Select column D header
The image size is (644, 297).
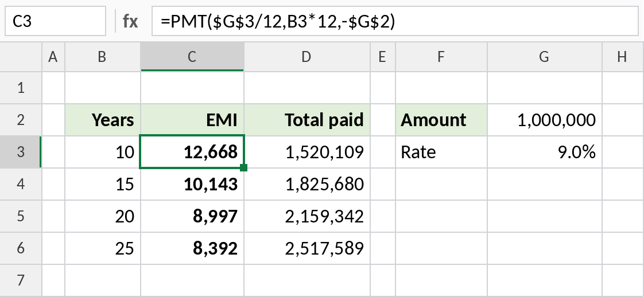pos(307,57)
